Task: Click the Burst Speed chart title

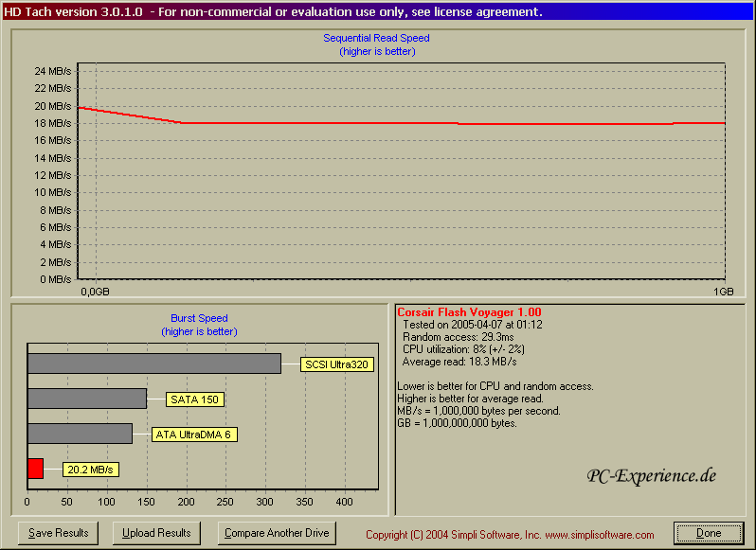Action: tap(199, 318)
